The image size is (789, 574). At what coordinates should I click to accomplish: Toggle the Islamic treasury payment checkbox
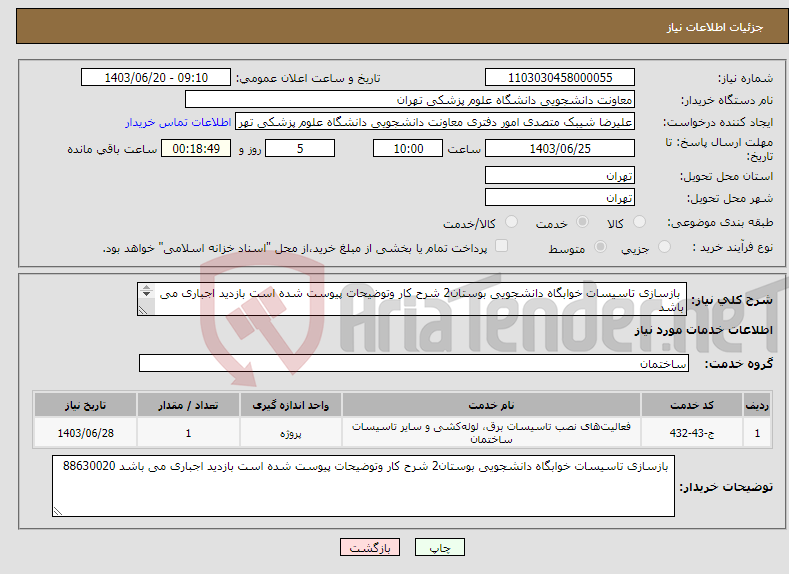point(502,245)
